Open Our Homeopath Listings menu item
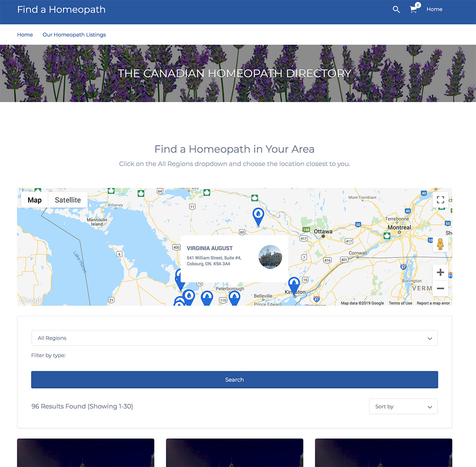The image size is (476, 467). click(74, 35)
